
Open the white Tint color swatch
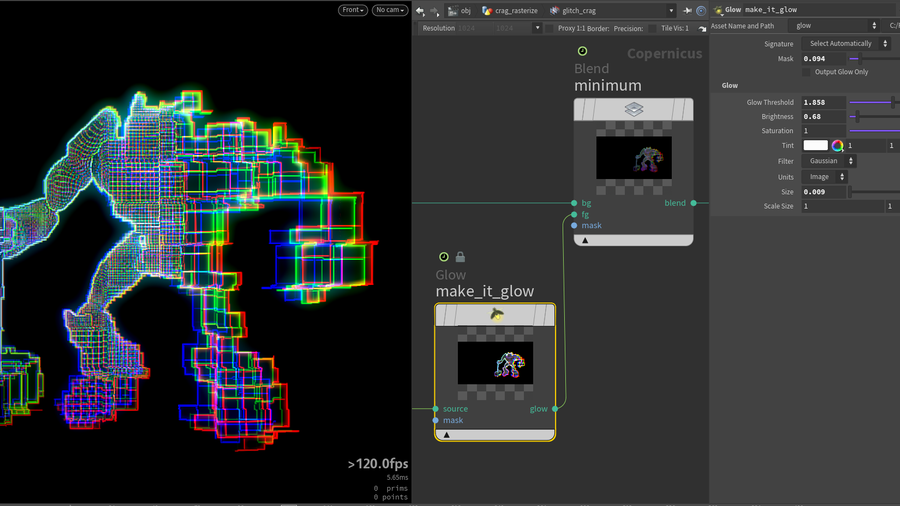point(815,146)
